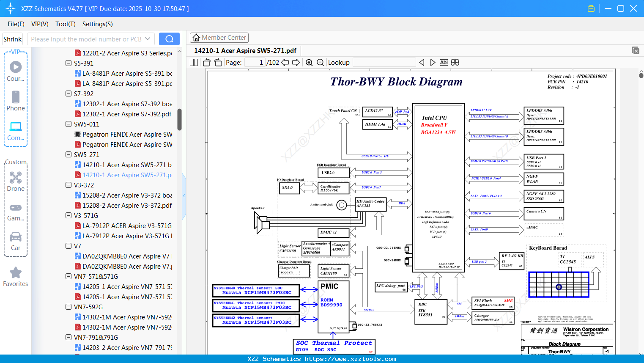Open the Courses category in the VIP sidebar
Image resolution: width=644 pixels, height=363 pixels.
(x=16, y=71)
